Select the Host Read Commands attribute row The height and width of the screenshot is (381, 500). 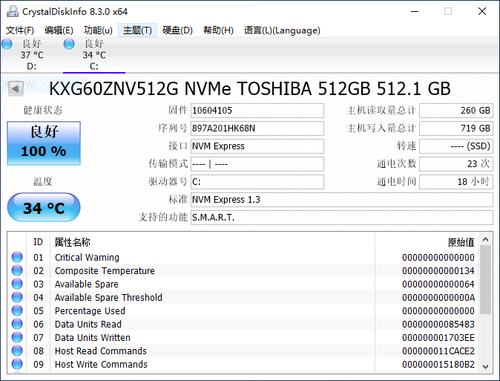click(244, 351)
